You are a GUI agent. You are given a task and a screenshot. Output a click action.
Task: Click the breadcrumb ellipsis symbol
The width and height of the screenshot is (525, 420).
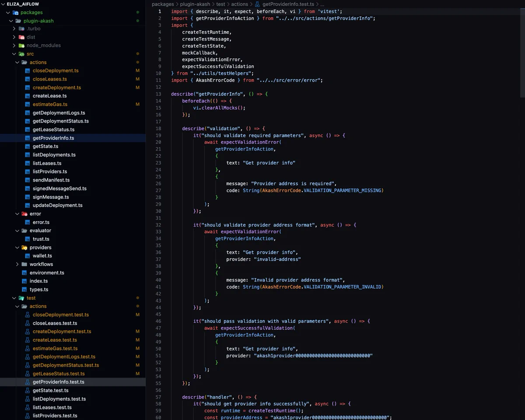(x=322, y=4)
